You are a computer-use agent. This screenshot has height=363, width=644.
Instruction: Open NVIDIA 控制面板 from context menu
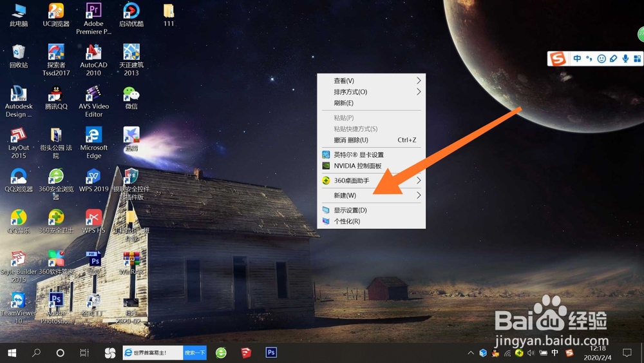click(x=372, y=166)
